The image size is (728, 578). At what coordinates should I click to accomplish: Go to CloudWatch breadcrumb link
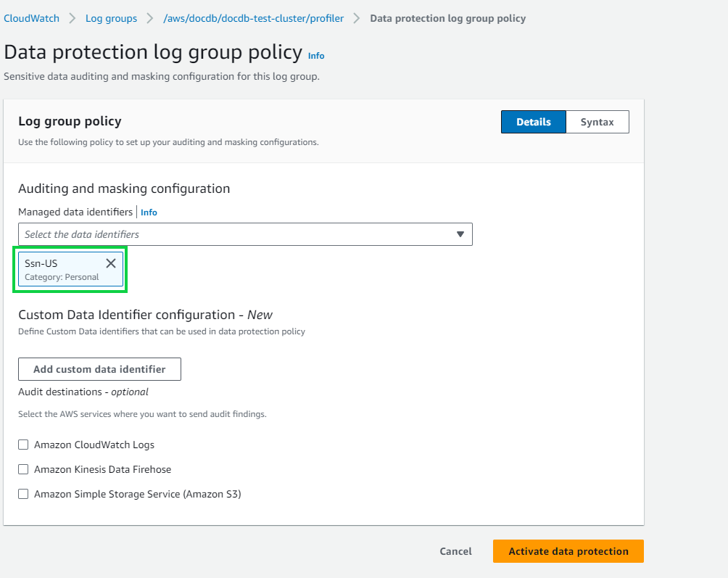[x=31, y=18]
